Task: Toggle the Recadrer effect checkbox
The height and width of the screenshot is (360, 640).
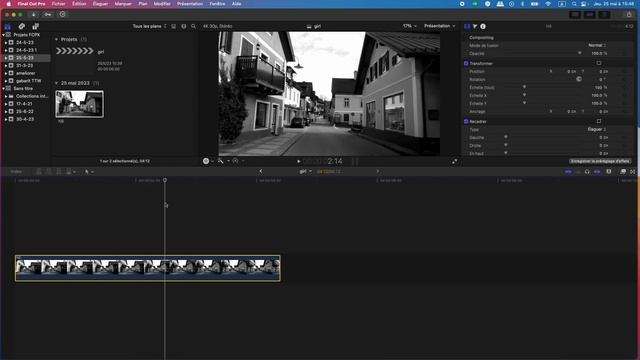Action: pos(466,121)
